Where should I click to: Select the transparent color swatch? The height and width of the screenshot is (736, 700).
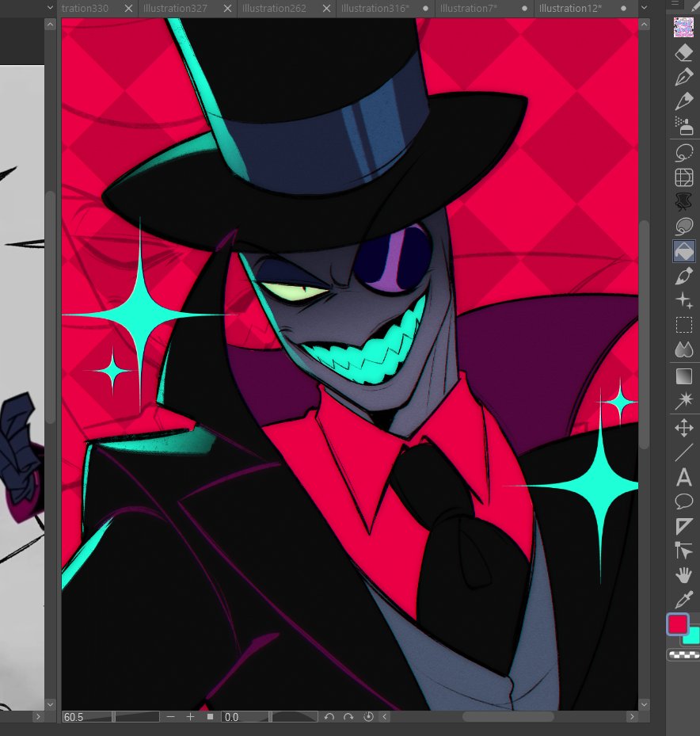(683, 654)
